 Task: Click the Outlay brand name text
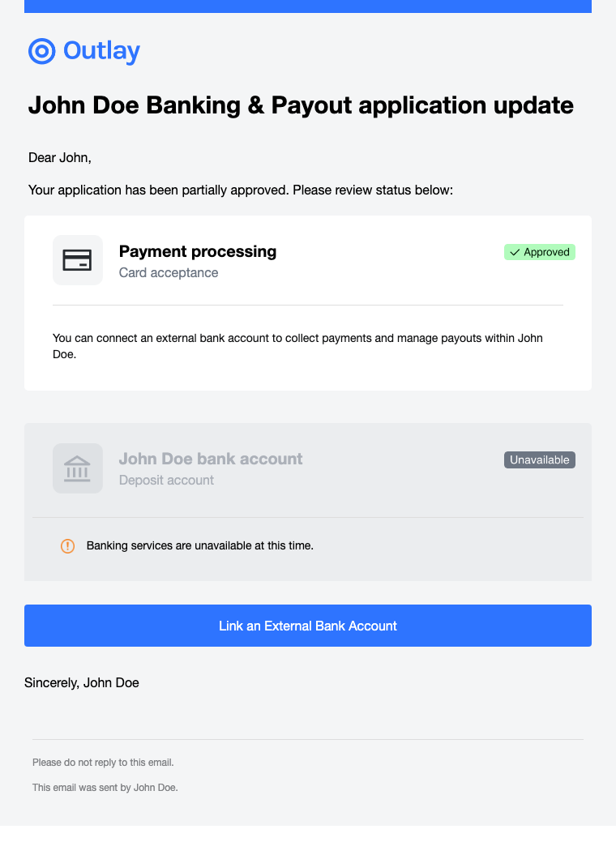coord(101,51)
